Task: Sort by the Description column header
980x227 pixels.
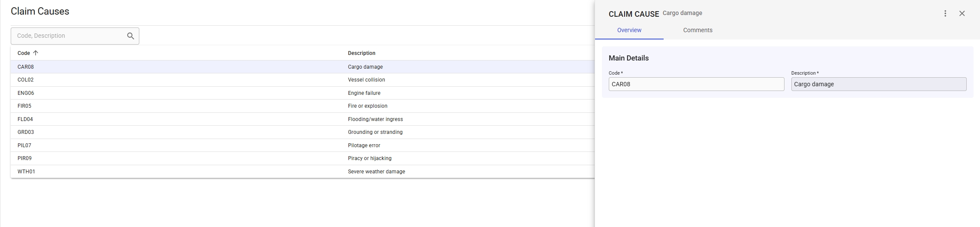Action: 361,53
